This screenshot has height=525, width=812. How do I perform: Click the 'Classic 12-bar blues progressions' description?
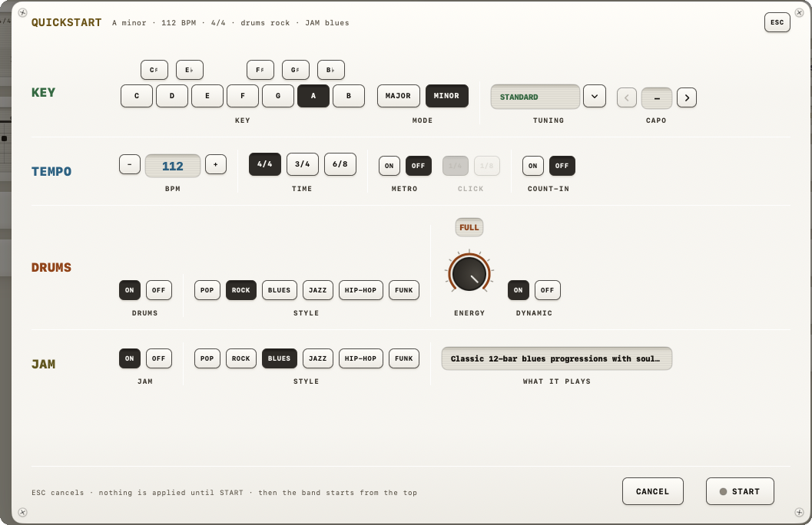(557, 358)
